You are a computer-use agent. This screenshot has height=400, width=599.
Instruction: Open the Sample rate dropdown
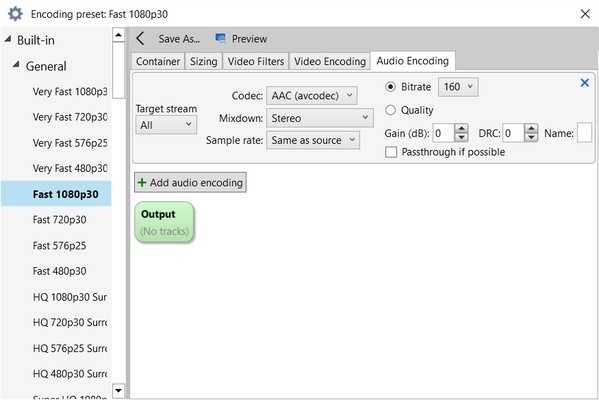coord(313,140)
